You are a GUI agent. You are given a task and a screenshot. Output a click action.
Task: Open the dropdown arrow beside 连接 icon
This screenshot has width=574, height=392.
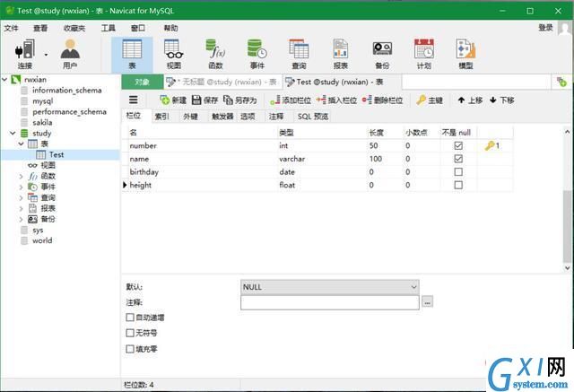(46, 55)
